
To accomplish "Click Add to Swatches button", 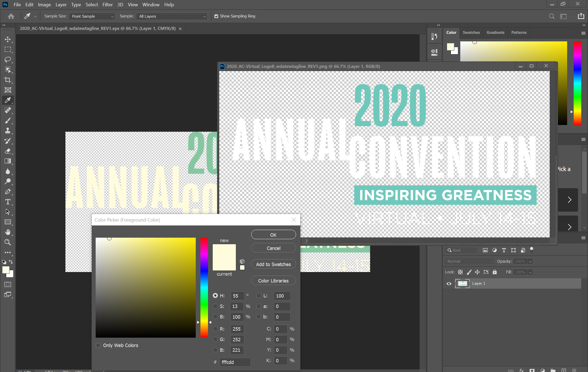I will coord(273,264).
